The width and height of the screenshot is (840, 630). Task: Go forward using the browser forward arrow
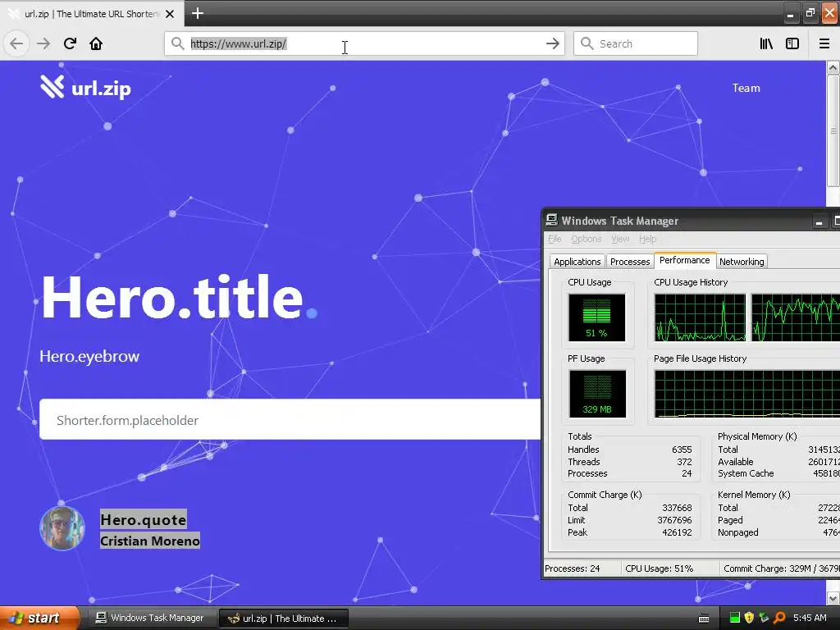[x=43, y=43]
